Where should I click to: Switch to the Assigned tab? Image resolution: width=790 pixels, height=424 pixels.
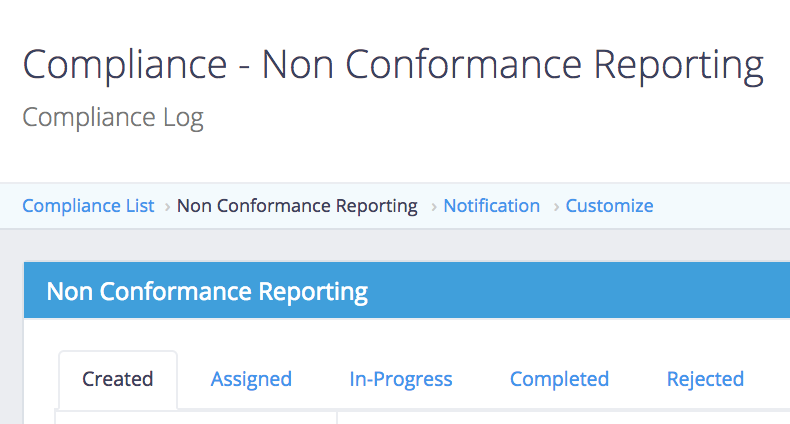pyautogui.click(x=251, y=379)
